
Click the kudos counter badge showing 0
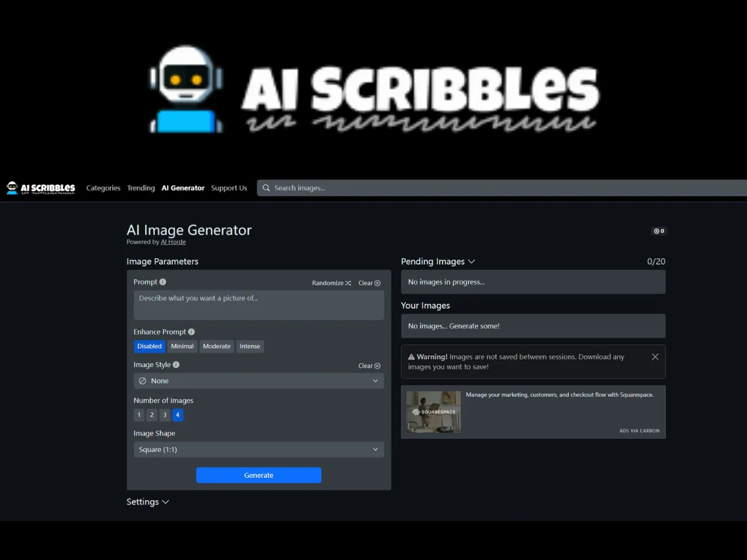[x=659, y=231]
